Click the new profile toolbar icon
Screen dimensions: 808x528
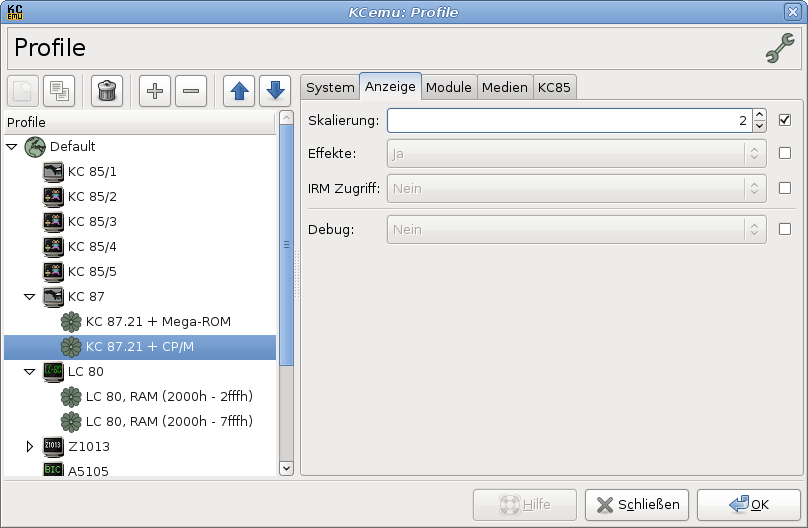click(23, 91)
